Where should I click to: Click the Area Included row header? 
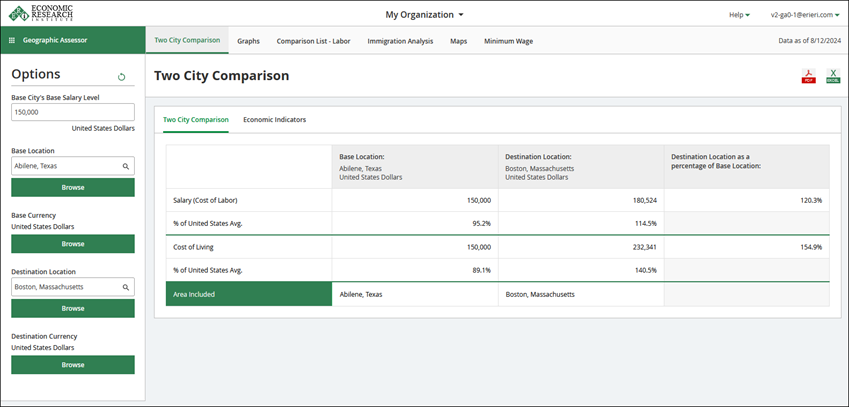point(249,294)
